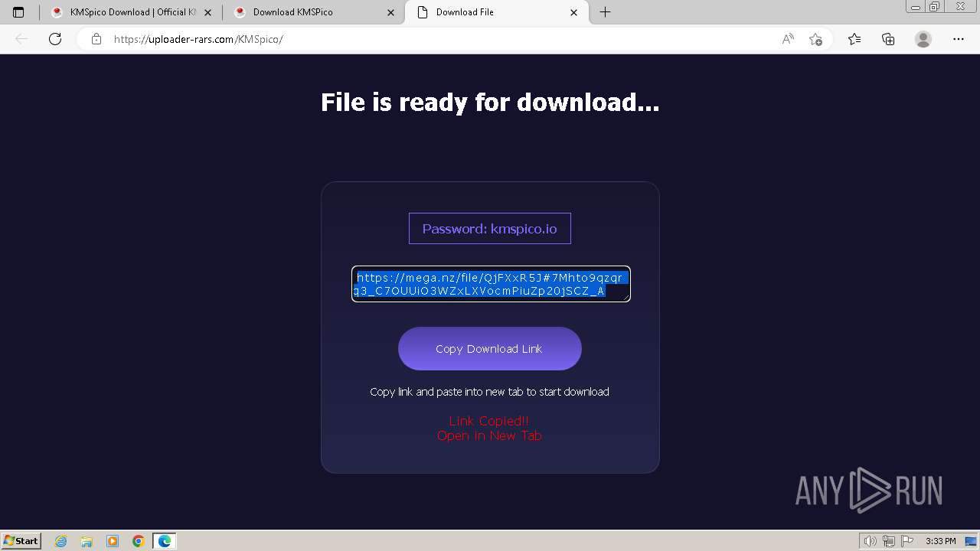Open volume control in system tray
The image size is (980, 551).
pos(871,541)
